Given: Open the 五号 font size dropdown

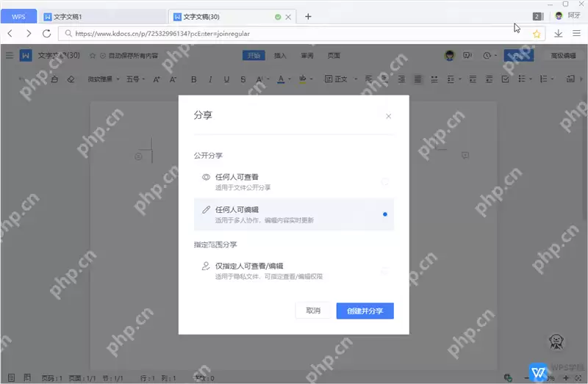Looking at the screenshot, I should tap(135, 79).
